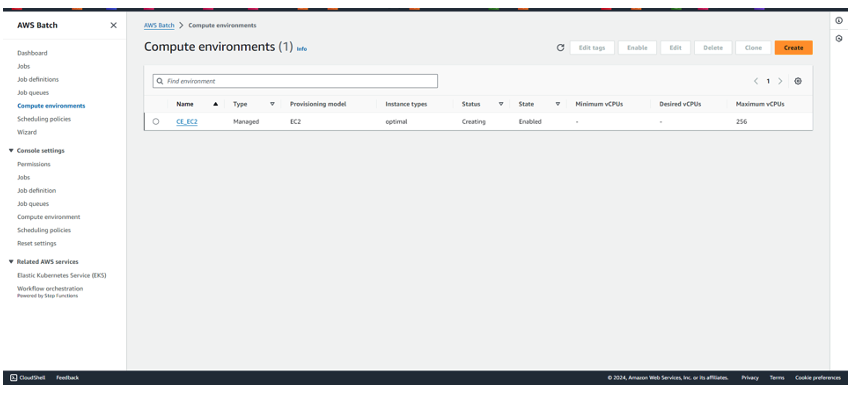Image resolution: width=854 pixels, height=394 pixels.
Task: Click the AWS Batch breadcrumb link
Action: click(159, 26)
